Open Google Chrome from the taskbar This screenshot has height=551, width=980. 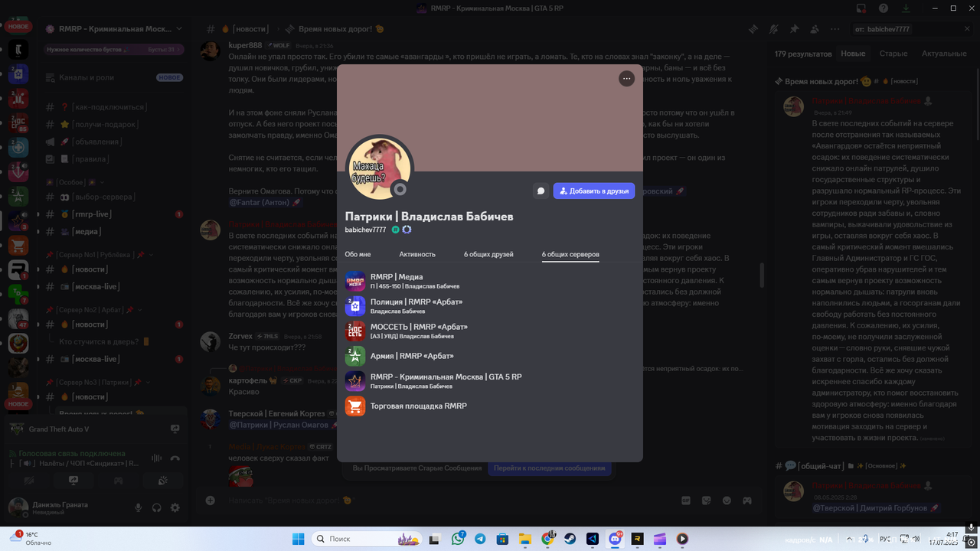point(547,539)
